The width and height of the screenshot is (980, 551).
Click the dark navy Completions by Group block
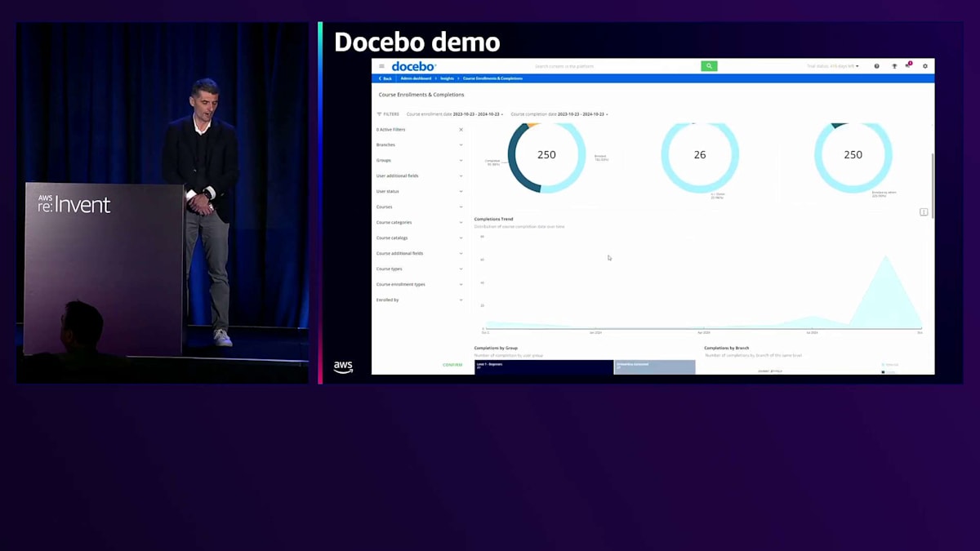[544, 367]
